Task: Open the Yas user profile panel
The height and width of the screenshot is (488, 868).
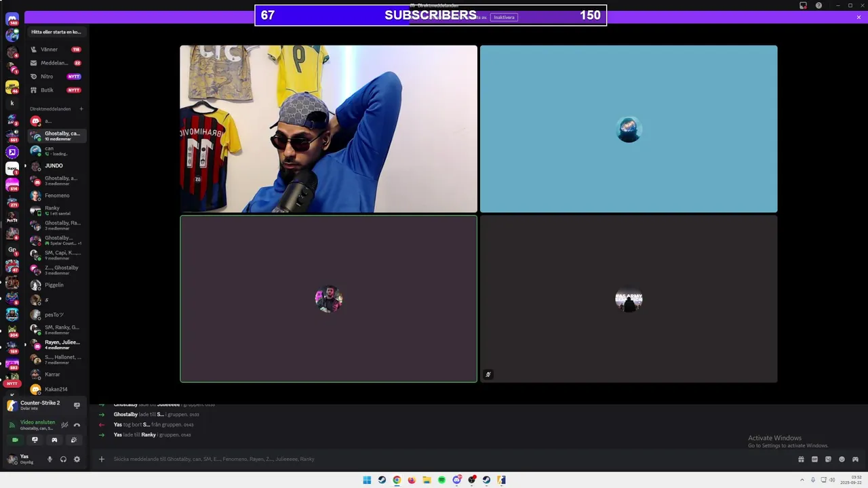Action: [x=24, y=459]
